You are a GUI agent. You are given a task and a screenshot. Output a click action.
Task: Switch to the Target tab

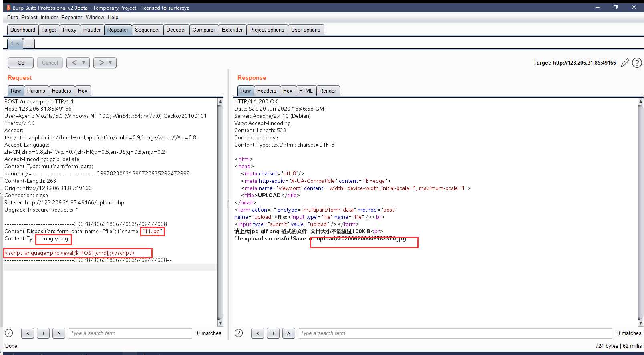[x=49, y=30]
